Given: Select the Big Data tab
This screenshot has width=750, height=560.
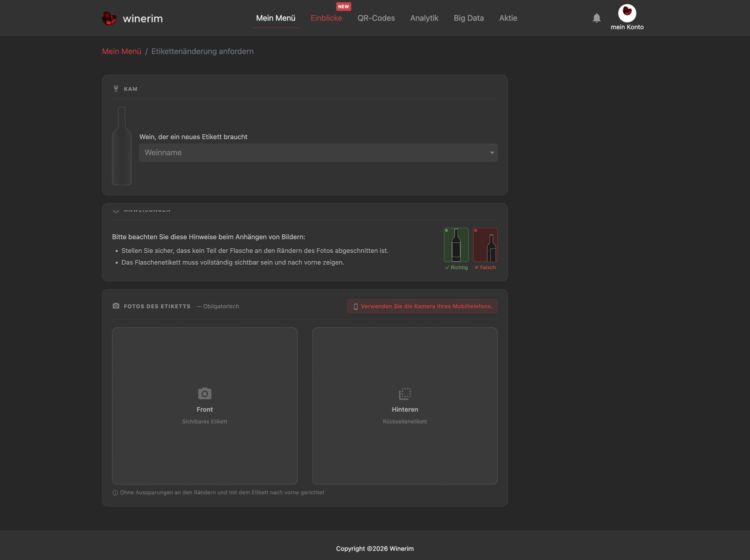Looking at the screenshot, I should [x=468, y=18].
